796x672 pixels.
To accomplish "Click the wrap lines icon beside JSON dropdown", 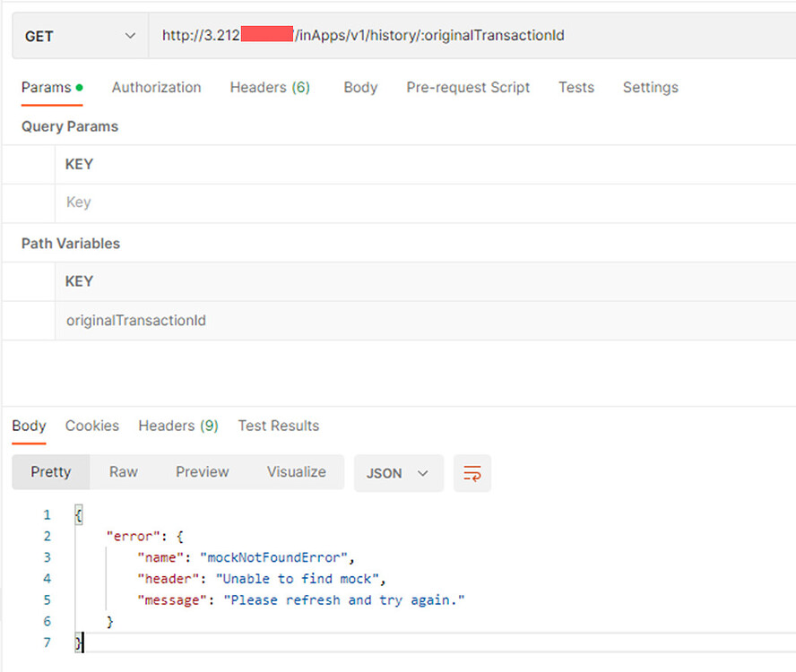I will coord(472,473).
